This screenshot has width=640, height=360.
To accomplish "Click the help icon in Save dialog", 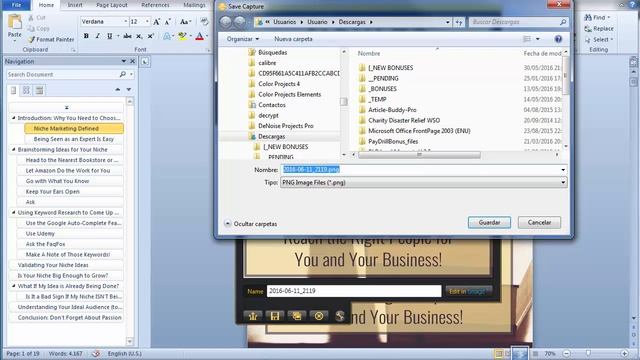I will pyautogui.click(x=558, y=39).
